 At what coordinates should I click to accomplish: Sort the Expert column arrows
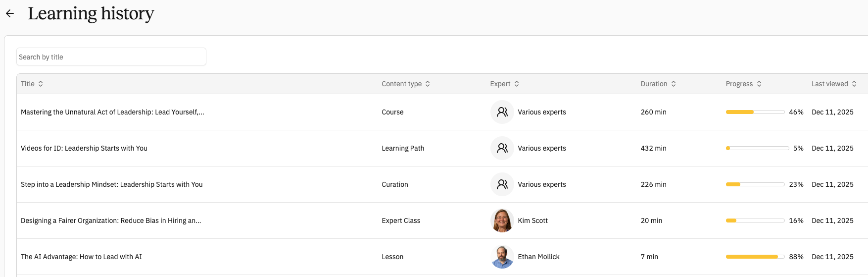coord(517,84)
